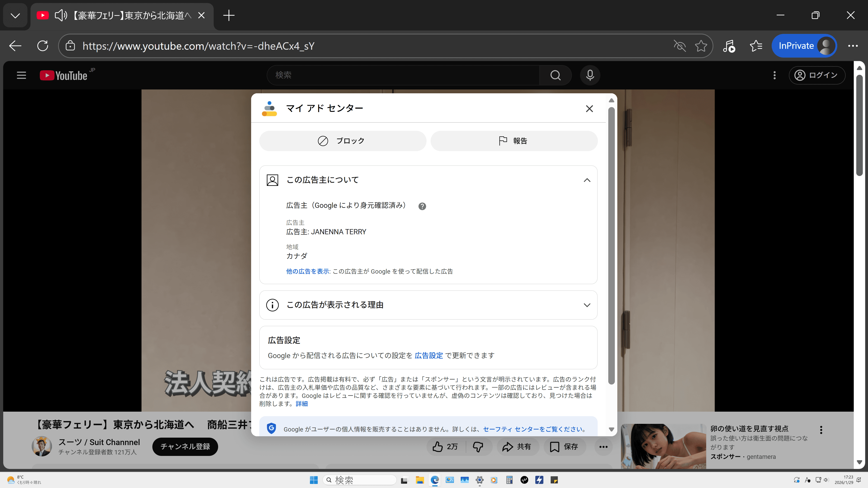Close the YouTube browser tab
This screenshot has height=488, width=868.
click(x=201, y=16)
